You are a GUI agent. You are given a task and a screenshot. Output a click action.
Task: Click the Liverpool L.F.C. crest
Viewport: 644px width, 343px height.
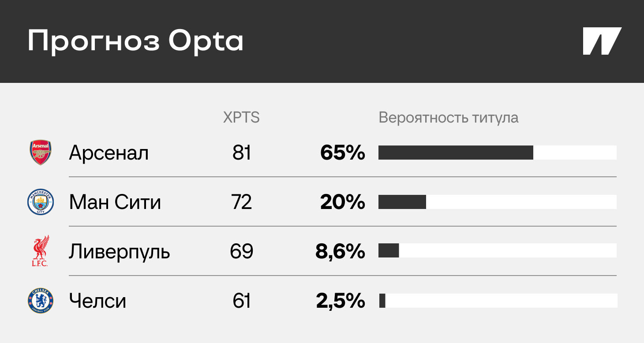click(40, 251)
